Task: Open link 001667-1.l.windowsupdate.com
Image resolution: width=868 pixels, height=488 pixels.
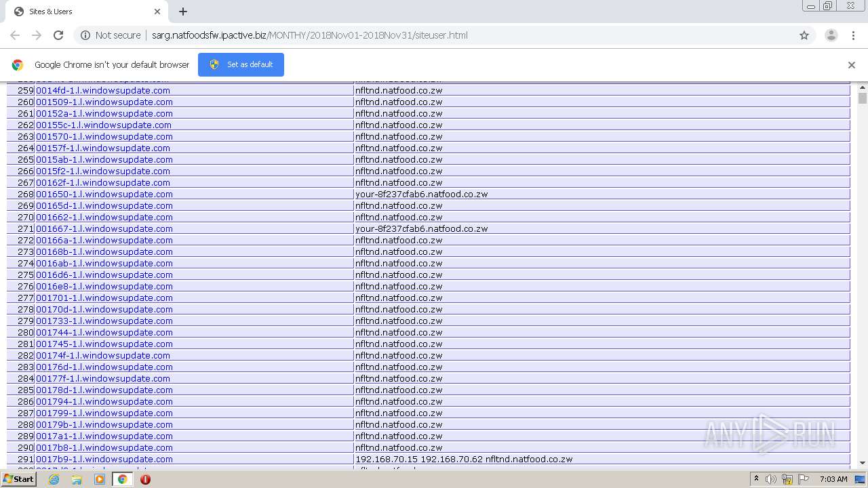Action: [104, 228]
